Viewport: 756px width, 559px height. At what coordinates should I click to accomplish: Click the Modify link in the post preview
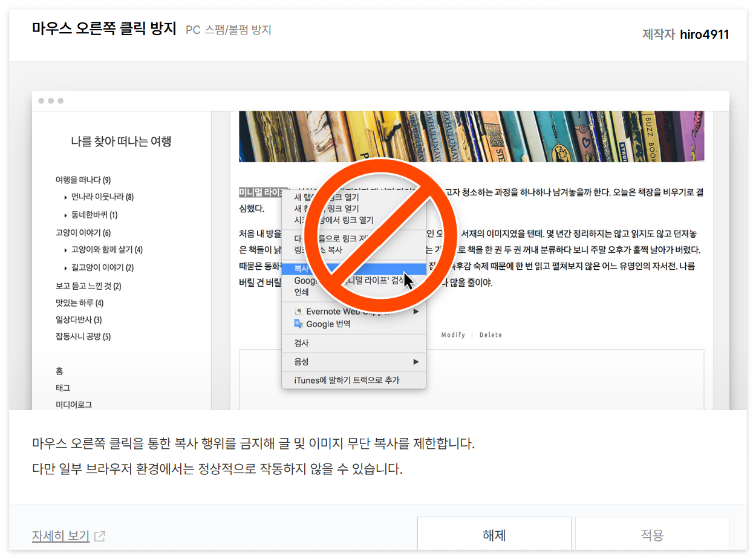pyautogui.click(x=454, y=335)
